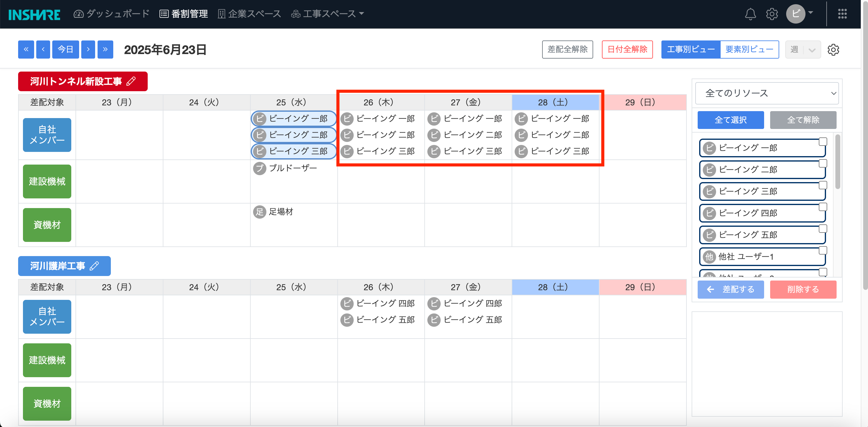Viewport: 868px width, 427px height.
Task: Click 全て選択 button
Action: (731, 120)
